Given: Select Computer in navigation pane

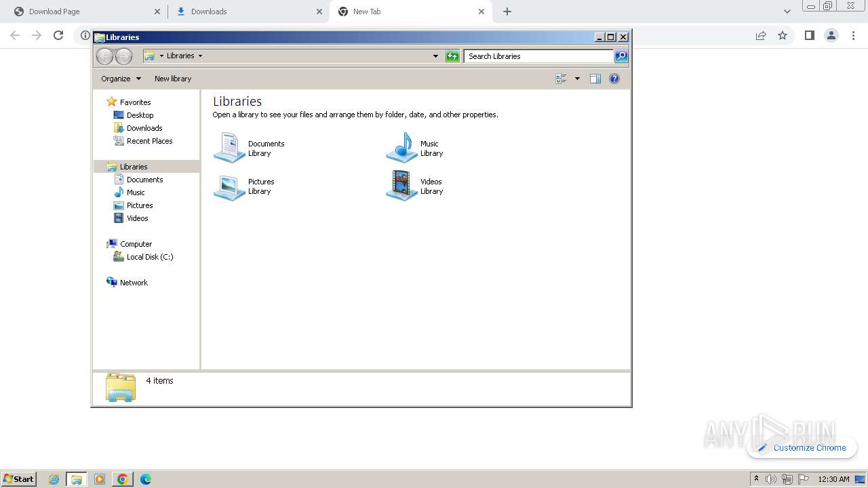Looking at the screenshot, I should (136, 244).
